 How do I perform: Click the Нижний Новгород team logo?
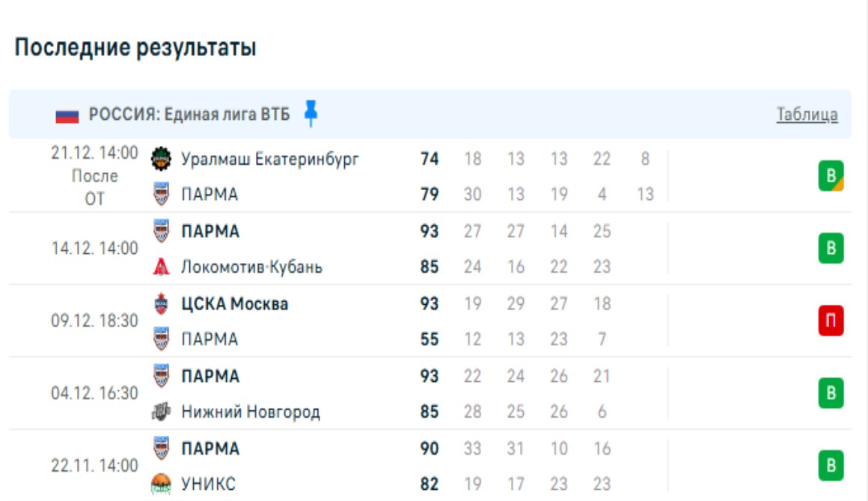[x=161, y=412]
